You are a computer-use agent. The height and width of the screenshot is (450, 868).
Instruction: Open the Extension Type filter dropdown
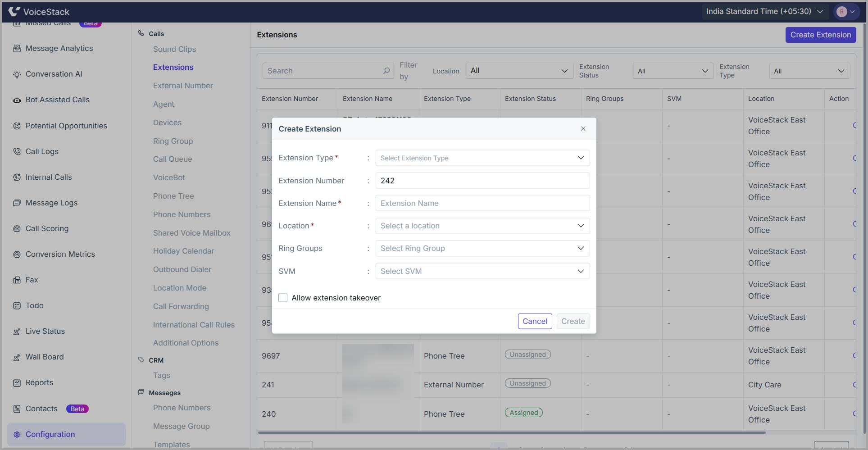809,71
